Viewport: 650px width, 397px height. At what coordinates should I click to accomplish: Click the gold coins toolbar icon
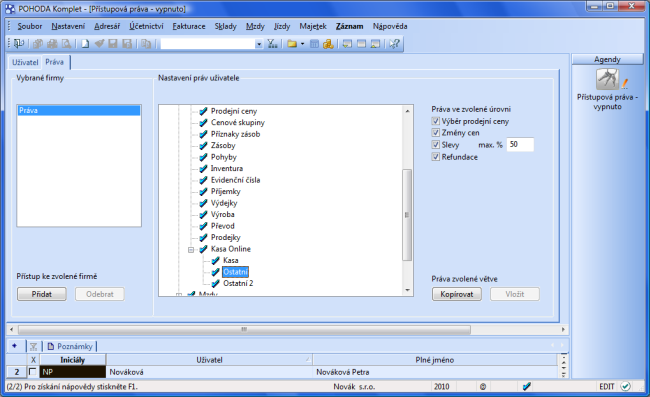328,44
